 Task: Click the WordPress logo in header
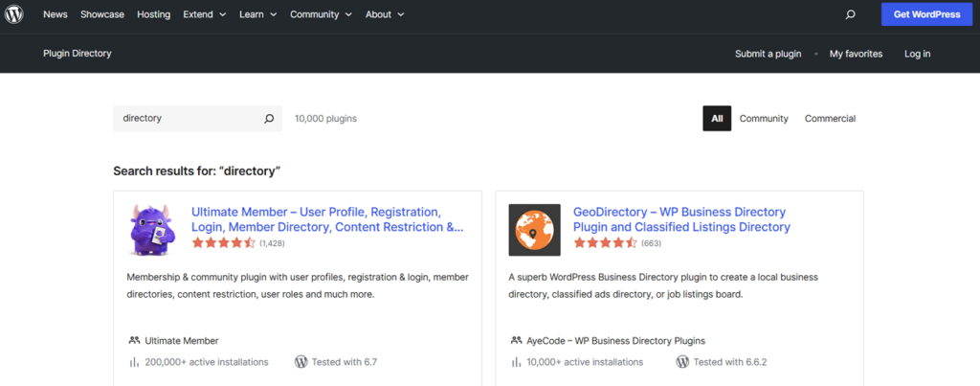coord(14,14)
